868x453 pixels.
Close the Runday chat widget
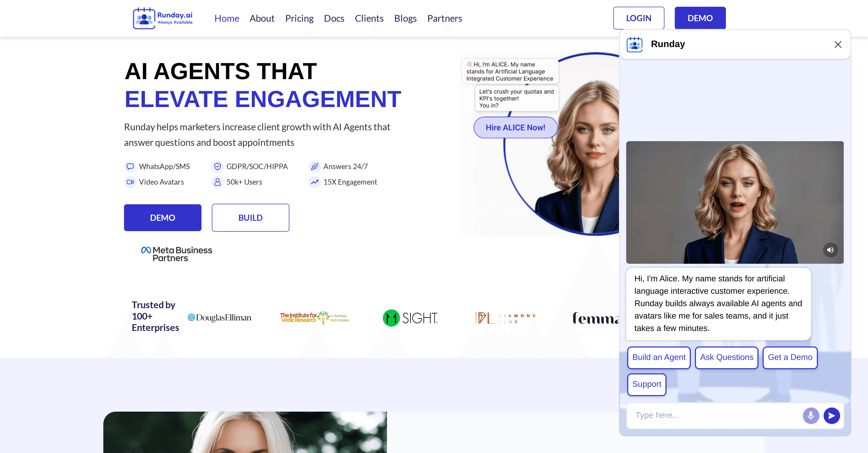(x=838, y=44)
